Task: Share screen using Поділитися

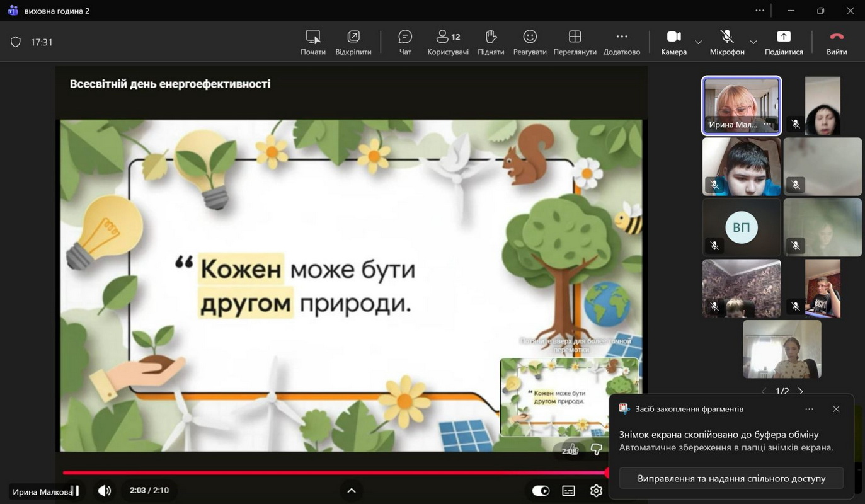Action: (x=783, y=42)
